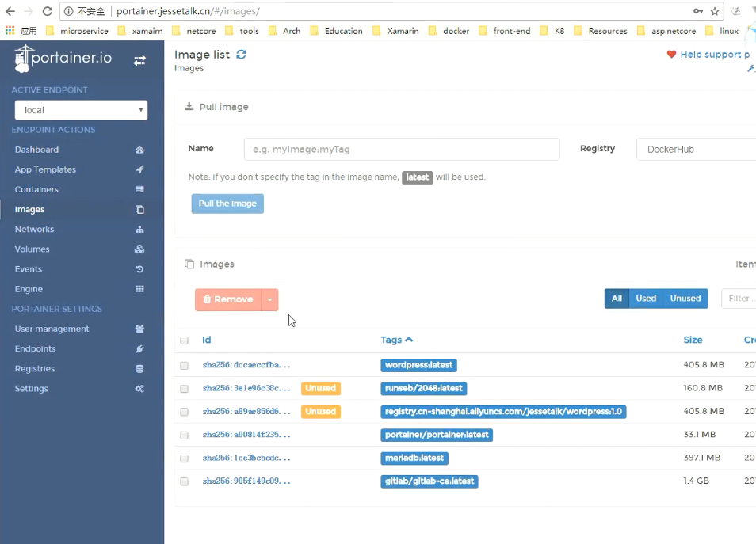The height and width of the screenshot is (544, 756).
Task: Open Registries in the sidebar
Action: [x=35, y=369]
